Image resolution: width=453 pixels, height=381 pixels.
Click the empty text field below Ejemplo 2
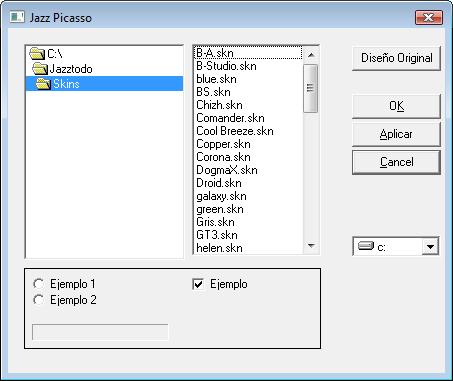[x=100, y=332]
